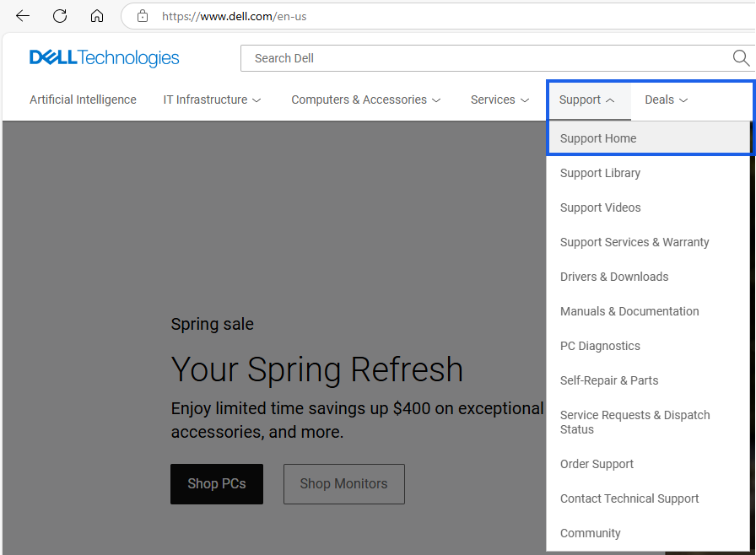Click the site security lock icon
This screenshot has height=555, width=756.
point(142,15)
